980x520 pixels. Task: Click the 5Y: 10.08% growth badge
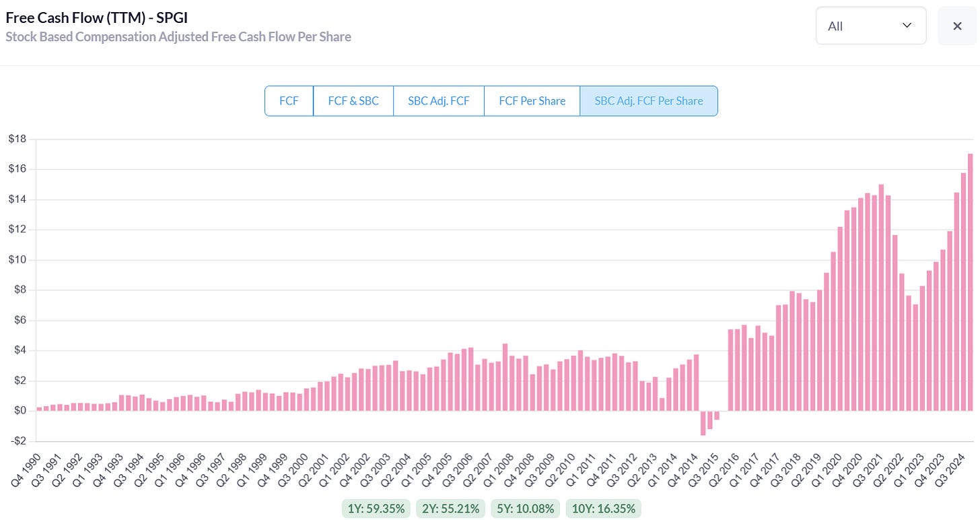525,509
